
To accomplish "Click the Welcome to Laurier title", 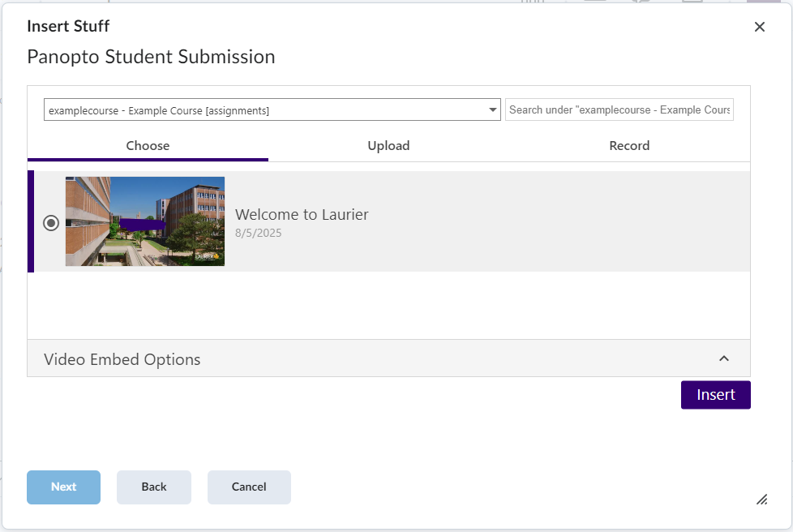I will 302,214.
